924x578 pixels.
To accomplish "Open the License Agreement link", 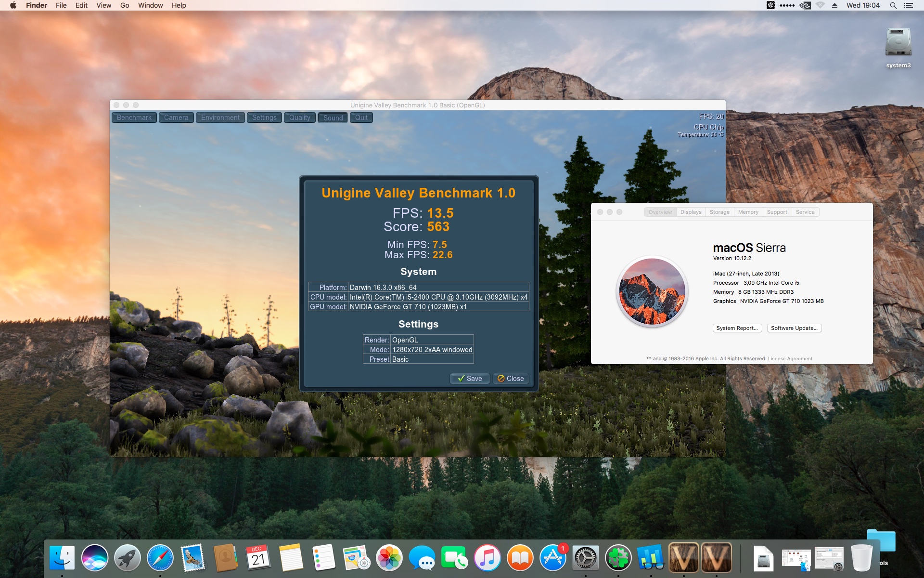I will [x=790, y=359].
